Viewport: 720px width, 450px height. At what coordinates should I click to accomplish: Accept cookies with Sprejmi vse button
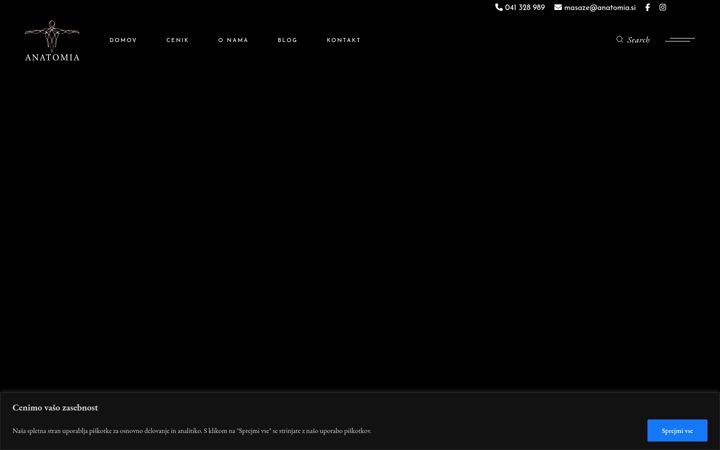[x=677, y=431]
